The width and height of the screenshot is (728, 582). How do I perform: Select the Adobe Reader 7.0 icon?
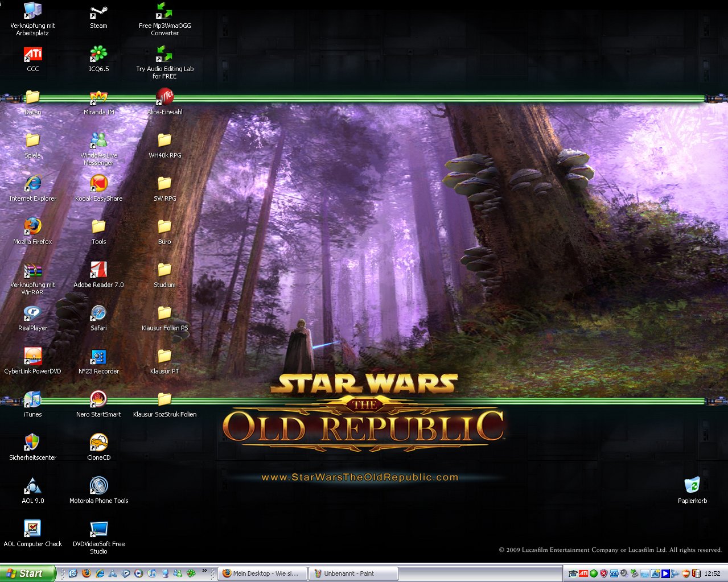pyautogui.click(x=98, y=270)
